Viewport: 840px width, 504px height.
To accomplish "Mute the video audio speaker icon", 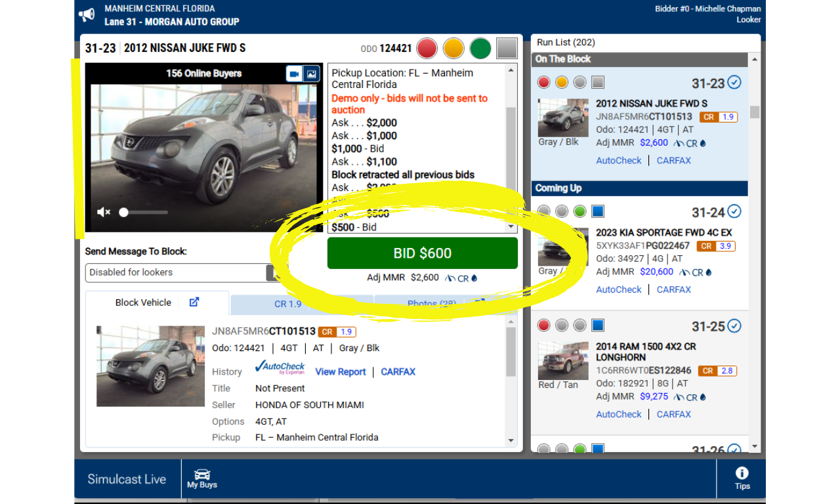I will pos(104,212).
